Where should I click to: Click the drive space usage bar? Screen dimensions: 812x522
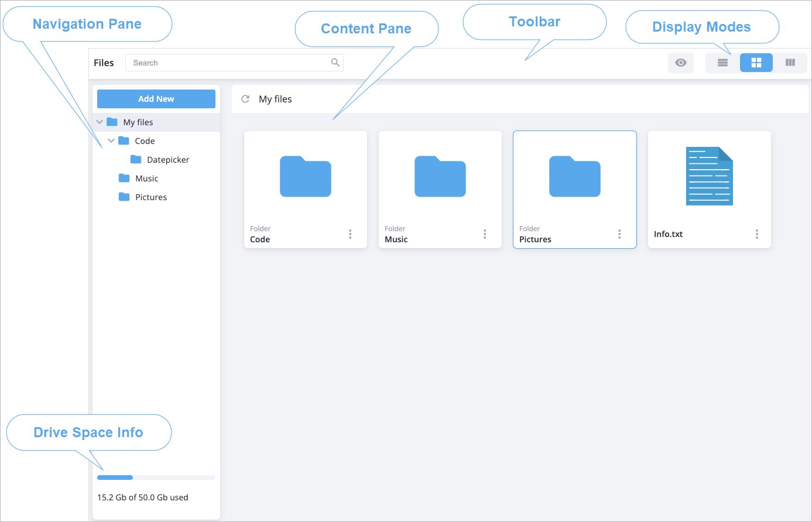click(x=156, y=478)
